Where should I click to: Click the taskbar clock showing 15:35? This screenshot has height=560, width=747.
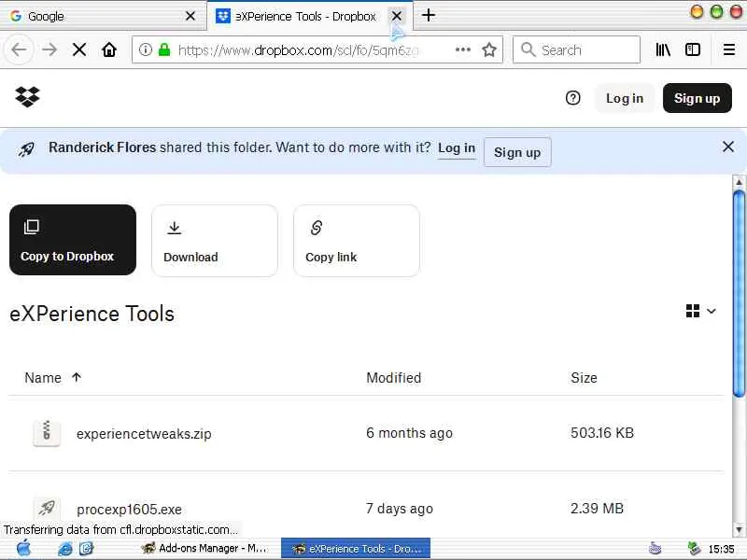tap(721, 549)
